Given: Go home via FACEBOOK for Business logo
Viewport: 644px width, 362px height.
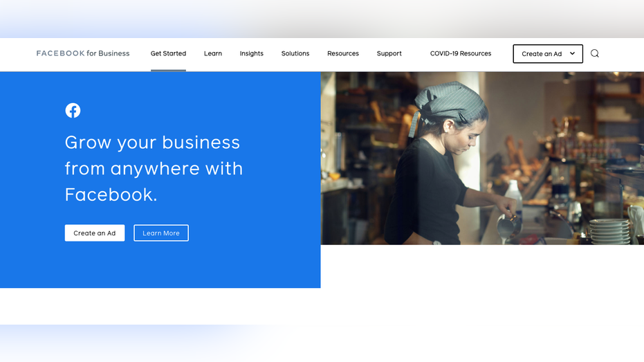Looking at the screenshot, I should 82,53.
